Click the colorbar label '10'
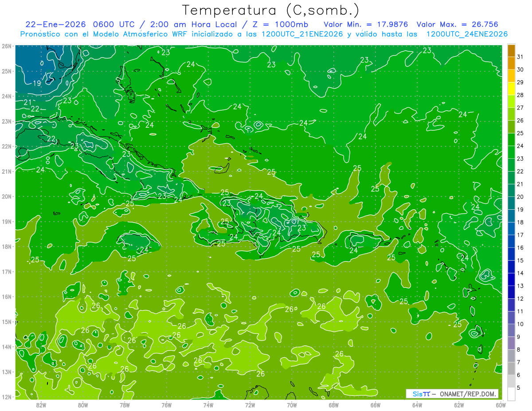Viewport: 532px width, 411px height. click(520, 324)
